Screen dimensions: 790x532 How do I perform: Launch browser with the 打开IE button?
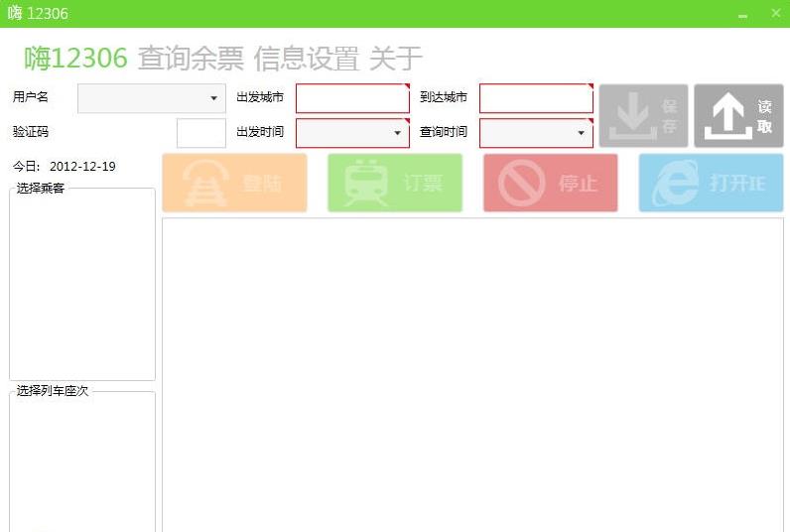(x=711, y=183)
